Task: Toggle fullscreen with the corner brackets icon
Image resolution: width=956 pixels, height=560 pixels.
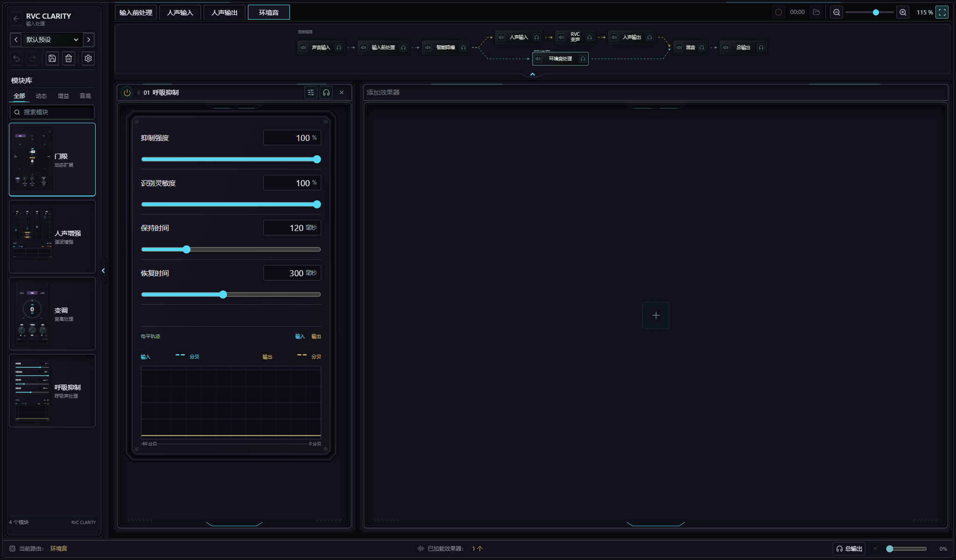Action: (x=942, y=12)
